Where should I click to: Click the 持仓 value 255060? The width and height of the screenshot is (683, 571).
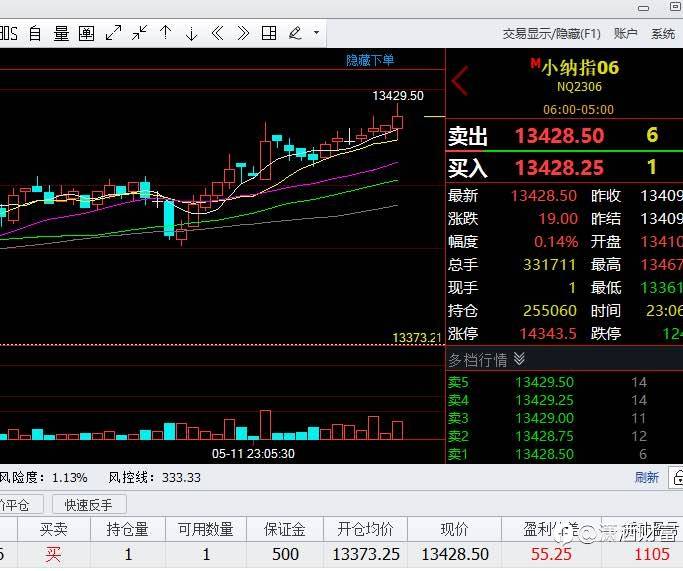coord(550,311)
